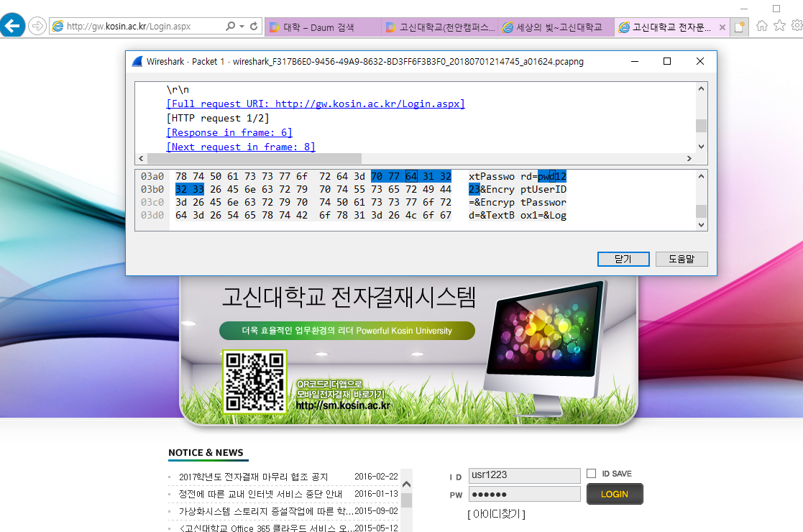Click the Wireshark shark fin title icon
The height and width of the screenshot is (532, 803).
click(137, 61)
